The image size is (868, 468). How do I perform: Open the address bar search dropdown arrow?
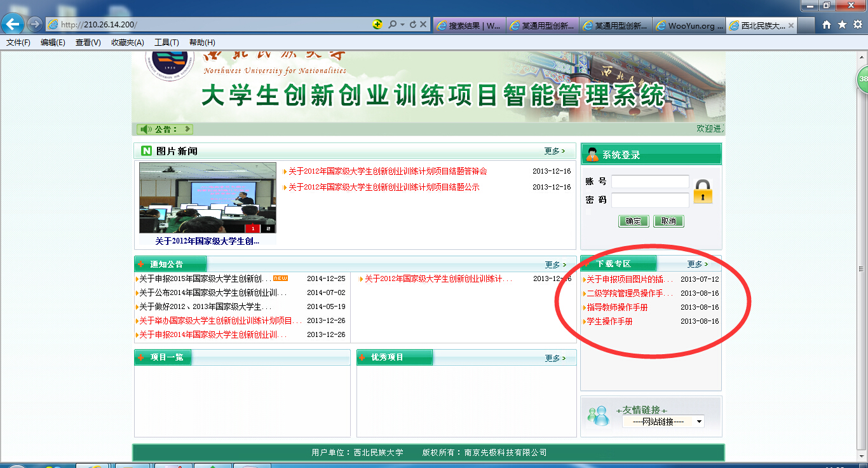pyautogui.click(x=402, y=25)
